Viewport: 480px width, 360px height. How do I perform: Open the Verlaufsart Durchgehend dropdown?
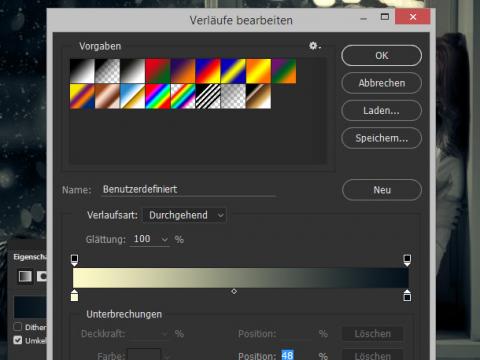[x=185, y=215]
